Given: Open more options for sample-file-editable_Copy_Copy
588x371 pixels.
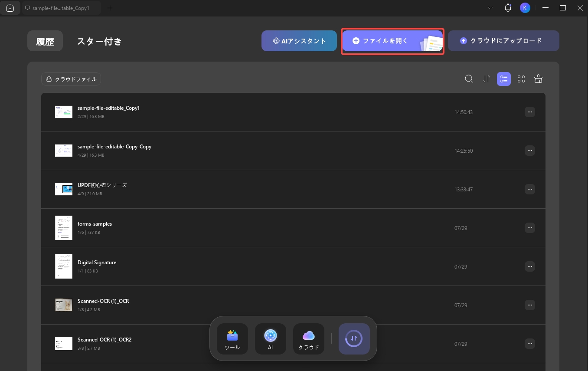Looking at the screenshot, I should (529, 151).
